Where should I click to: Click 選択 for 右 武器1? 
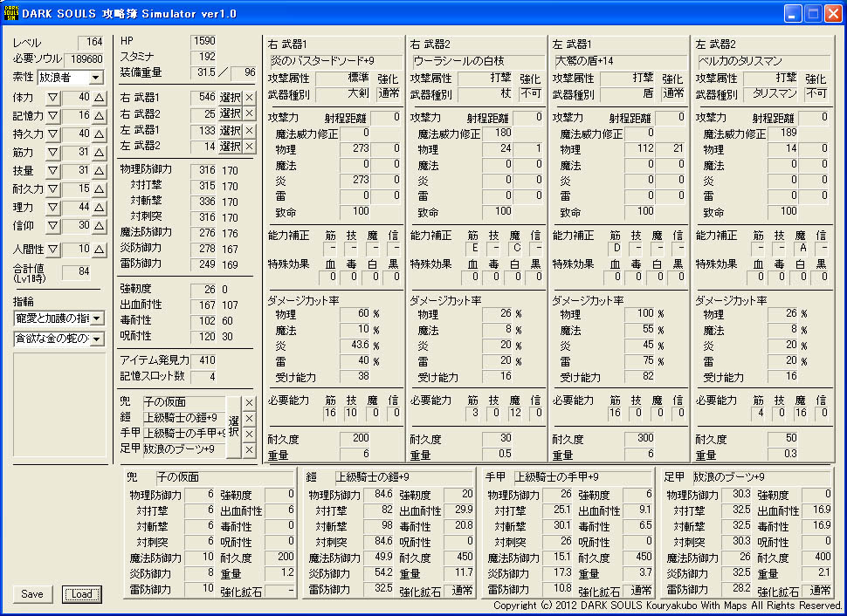[x=231, y=98]
